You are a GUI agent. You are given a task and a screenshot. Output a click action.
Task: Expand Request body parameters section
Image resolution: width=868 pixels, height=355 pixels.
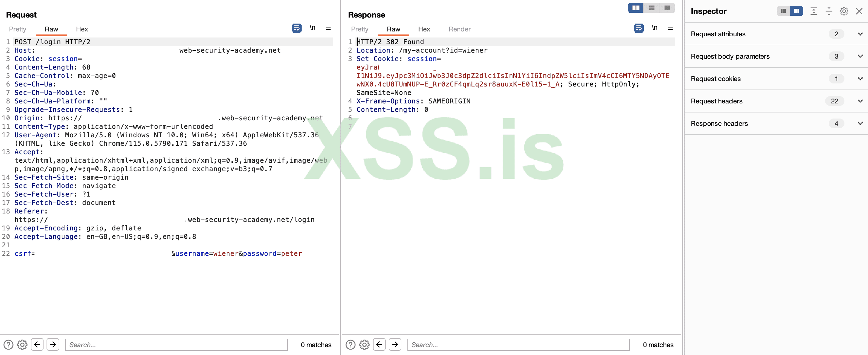click(x=860, y=56)
